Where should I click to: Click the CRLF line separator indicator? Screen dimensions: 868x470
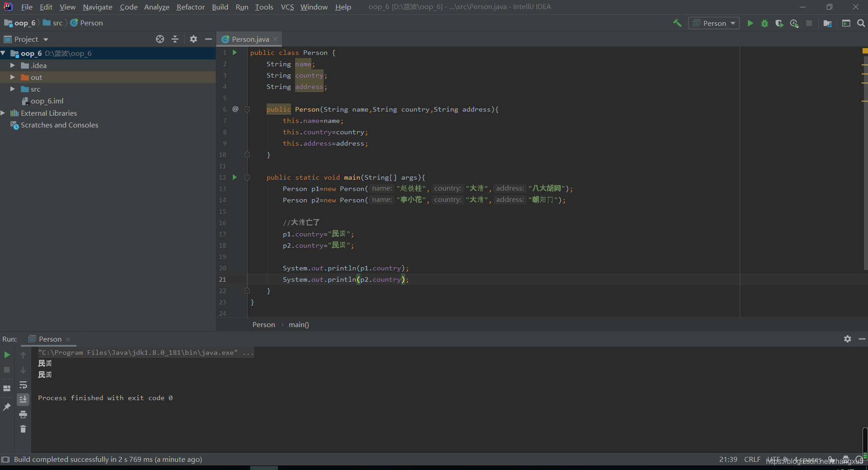(x=752, y=459)
